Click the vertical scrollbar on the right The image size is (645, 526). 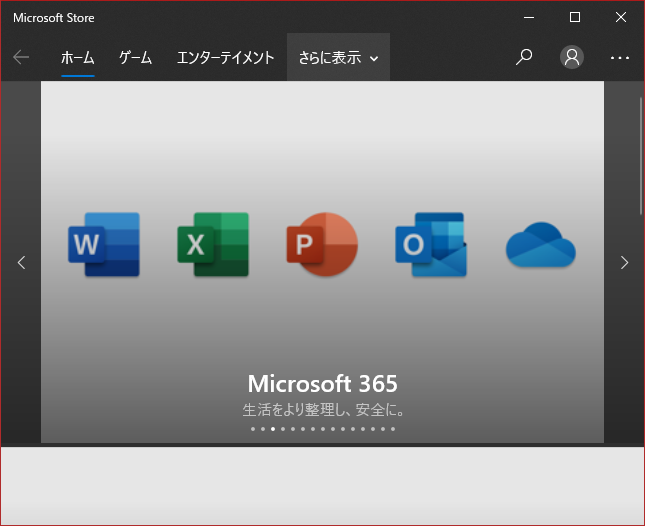(640, 155)
